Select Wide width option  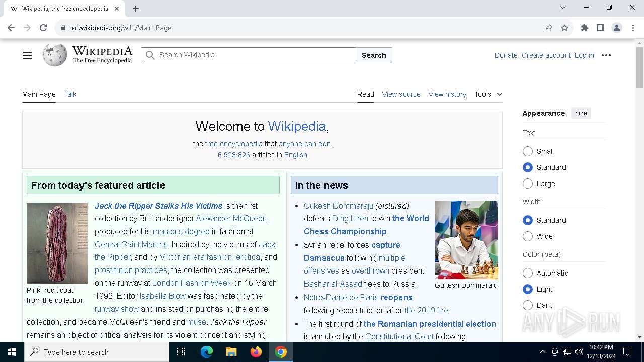pos(528,236)
